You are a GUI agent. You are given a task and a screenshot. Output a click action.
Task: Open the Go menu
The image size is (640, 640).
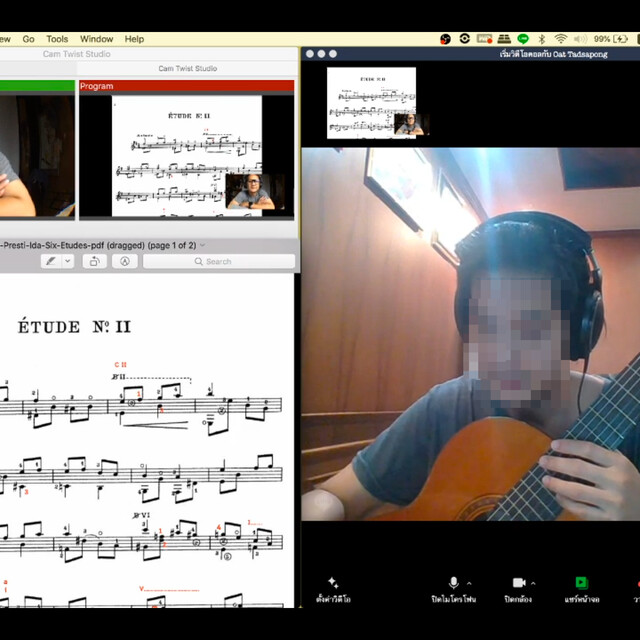(x=29, y=39)
